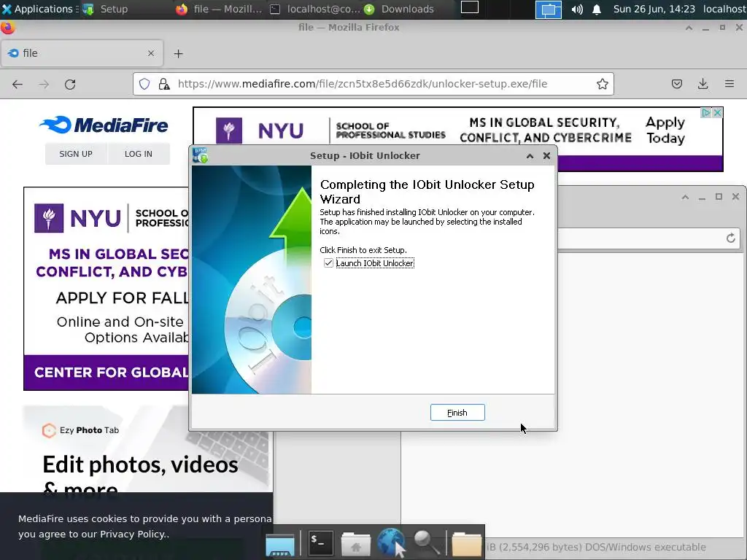Screen dimensions: 747x560
Task: Open the application finder magnifier icon
Action: click(426, 542)
